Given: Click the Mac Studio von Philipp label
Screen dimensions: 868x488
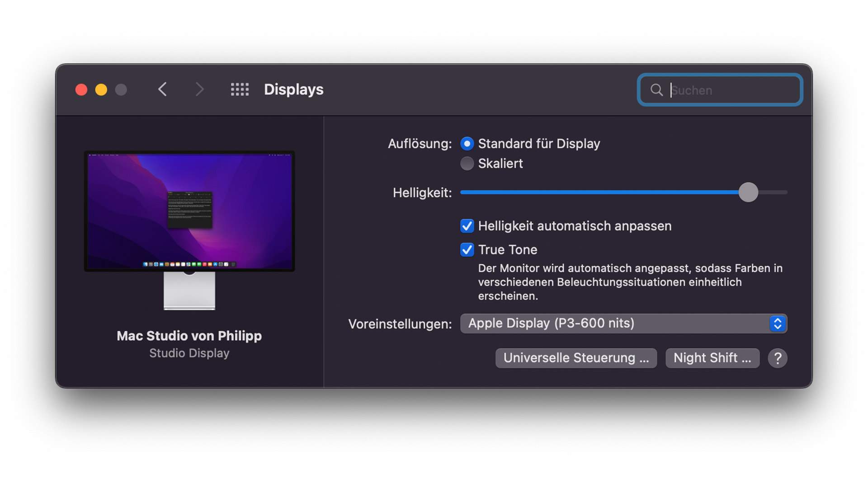Looking at the screenshot, I should pos(189,336).
